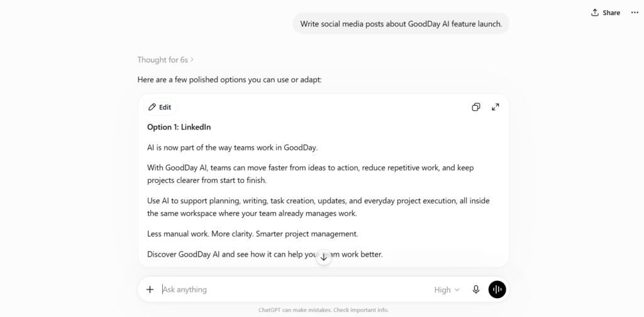
Task: Click the 'ChatGPT can make mistakes' disclaimer
Action: point(324,310)
